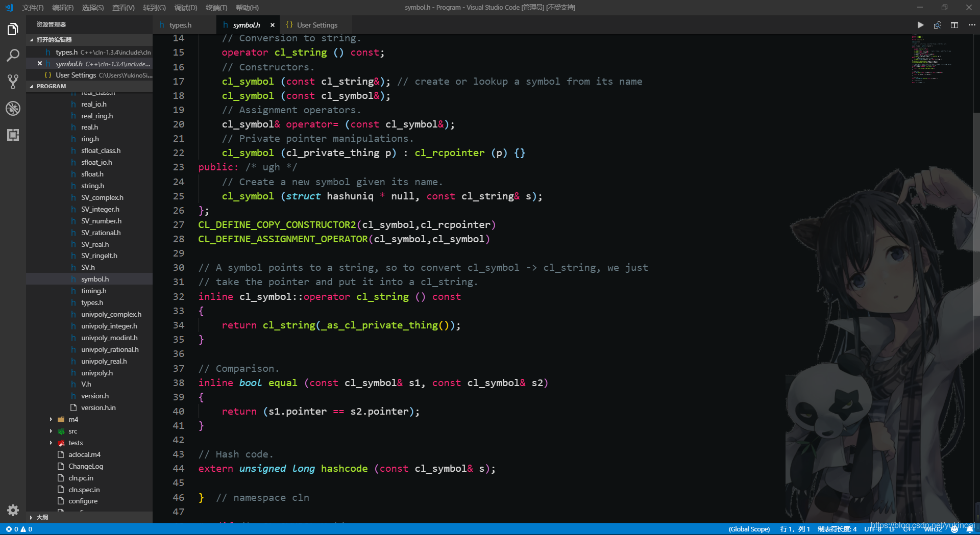Open the 文件(F) menu
The image size is (980, 535).
click(32, 7)
